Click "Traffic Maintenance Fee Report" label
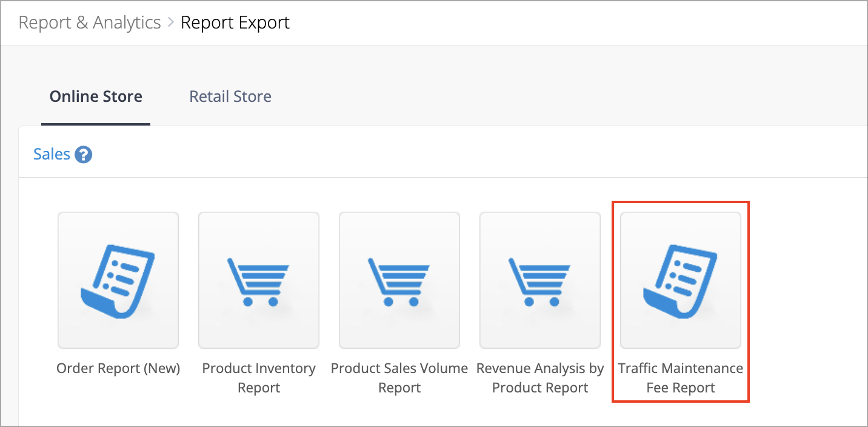 click(x=681, y=378)
